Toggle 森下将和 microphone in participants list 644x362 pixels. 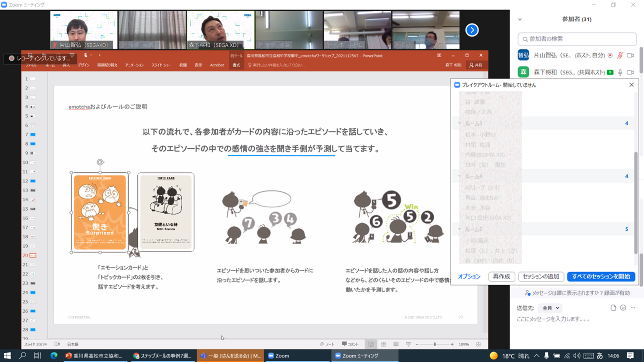tap(620, 72)
